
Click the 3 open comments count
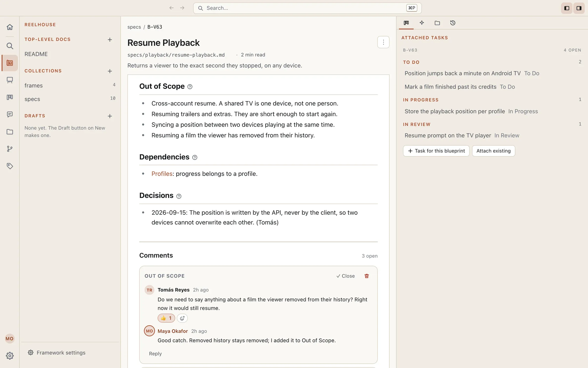pyautogui.click(x=369, y=256)
